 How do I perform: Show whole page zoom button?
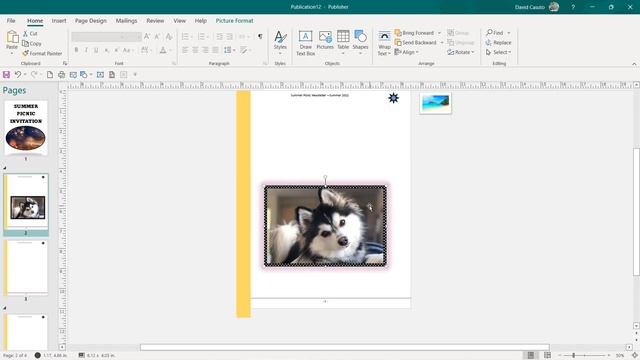[635, 356]
